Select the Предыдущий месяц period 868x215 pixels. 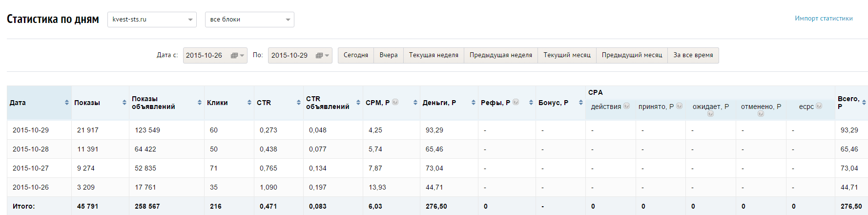click(632, 55)
